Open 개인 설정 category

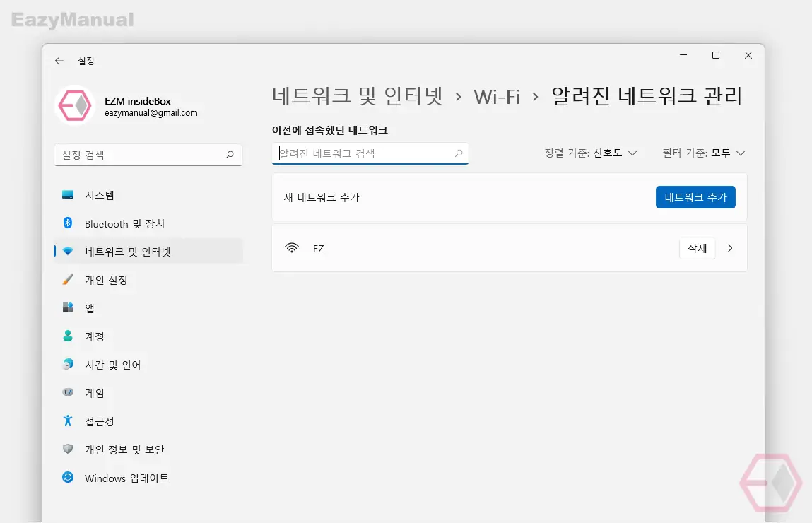[x=148, y=280]
